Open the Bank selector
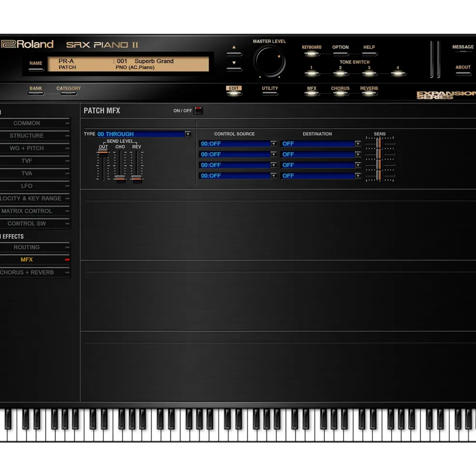Screen dimensions: 476x476 click(36, 93)
